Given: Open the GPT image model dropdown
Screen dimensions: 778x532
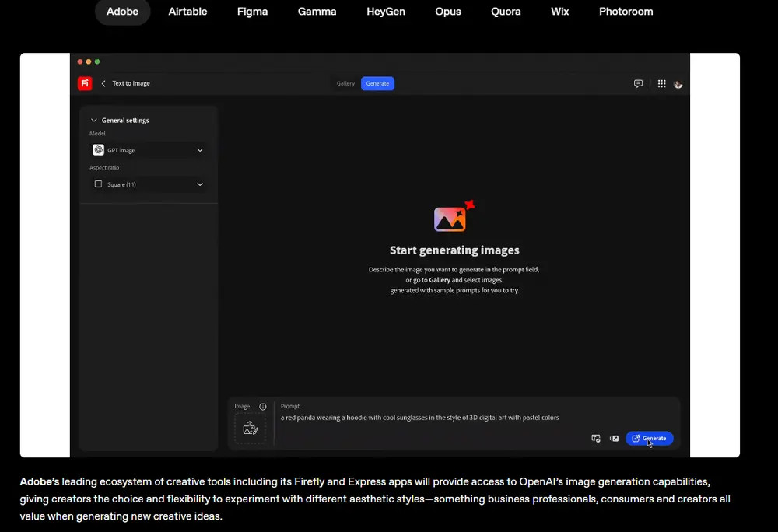Looking at the screenshot, I should pos(148,150).
